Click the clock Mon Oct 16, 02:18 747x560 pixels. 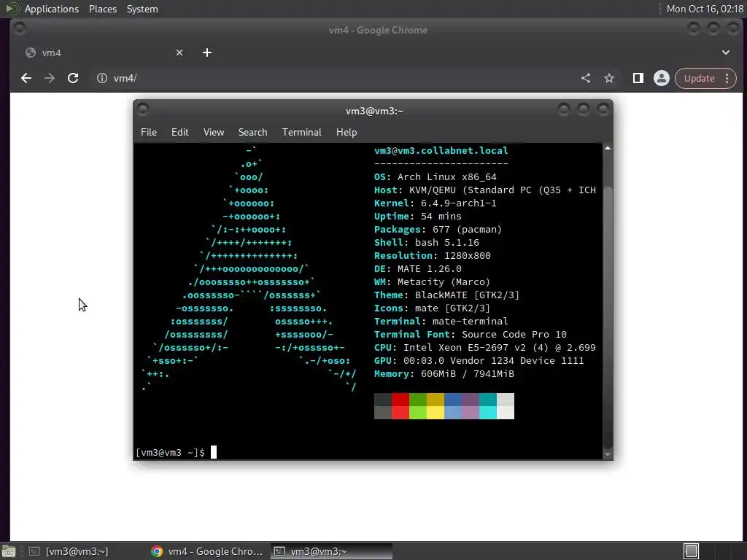[x=705, y=9]
